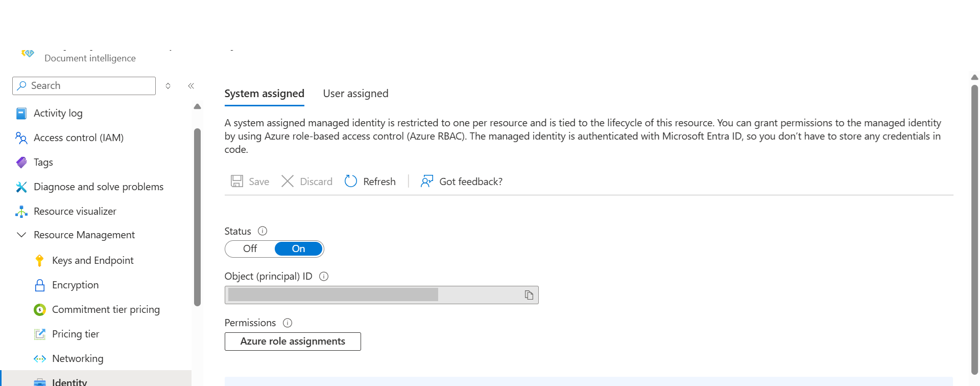Open the Activity log icon
The width and height of the screenshot is (980, 386).
[21, 113]
